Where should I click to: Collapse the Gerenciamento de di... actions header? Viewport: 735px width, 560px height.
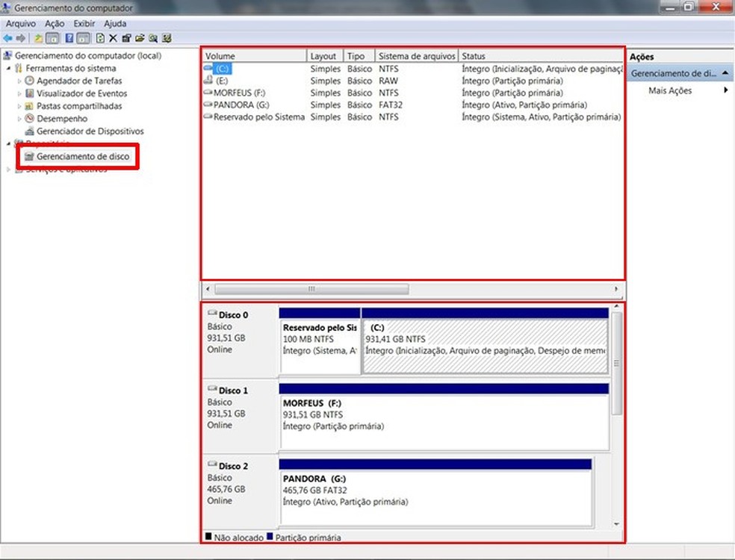(x=725, y=73)
